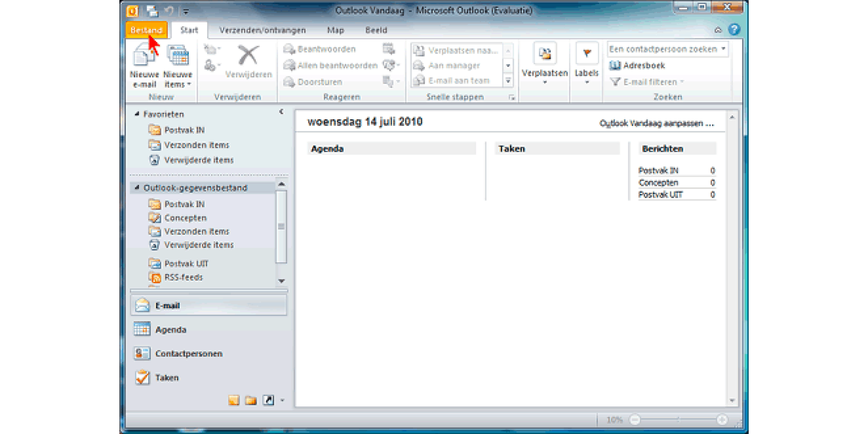Switch to Contactpersonen view

[x=209, y=353]
